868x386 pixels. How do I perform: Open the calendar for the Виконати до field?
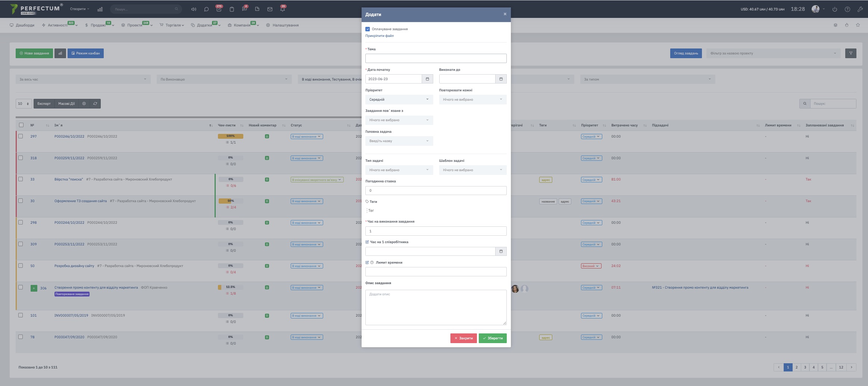point(501,79)
